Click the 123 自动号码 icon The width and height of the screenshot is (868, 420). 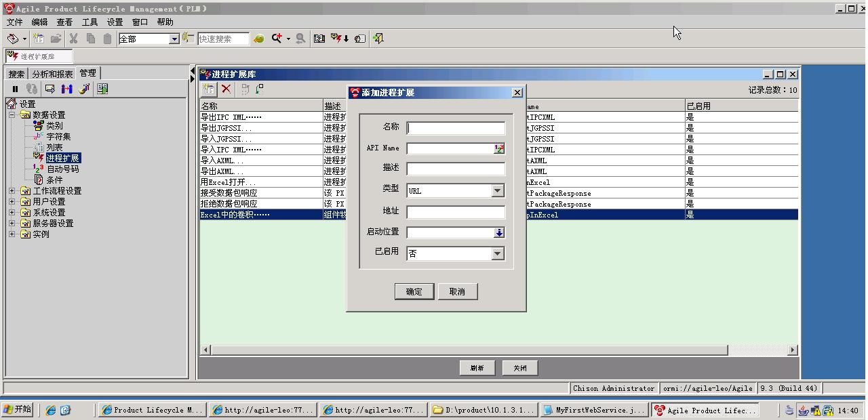39,169
